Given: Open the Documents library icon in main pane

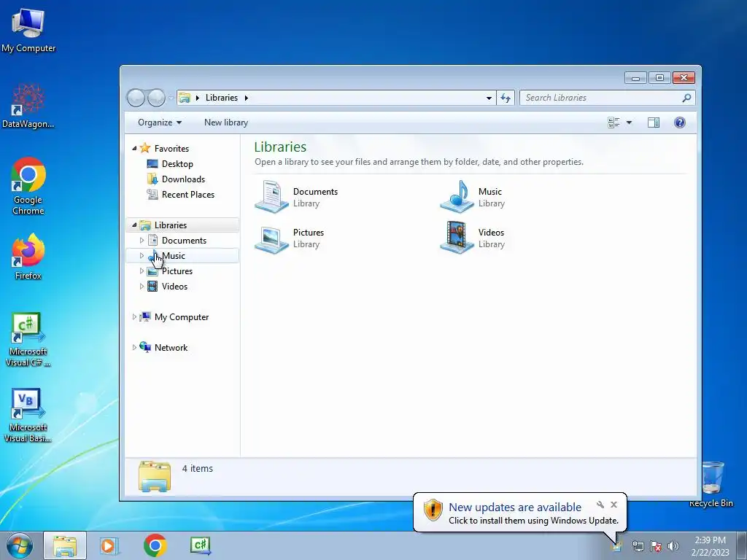Looking at the screenshot, I should 271,196.
